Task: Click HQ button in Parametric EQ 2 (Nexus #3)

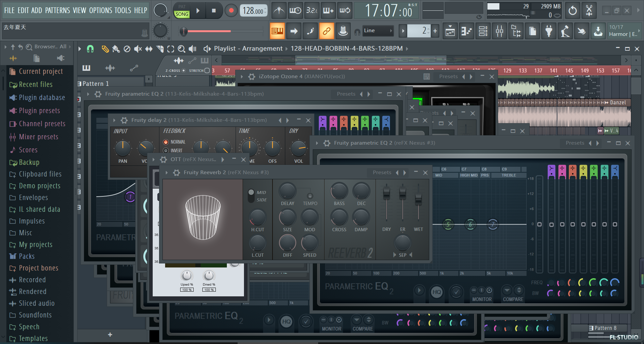Action: [x=437, y=292]
